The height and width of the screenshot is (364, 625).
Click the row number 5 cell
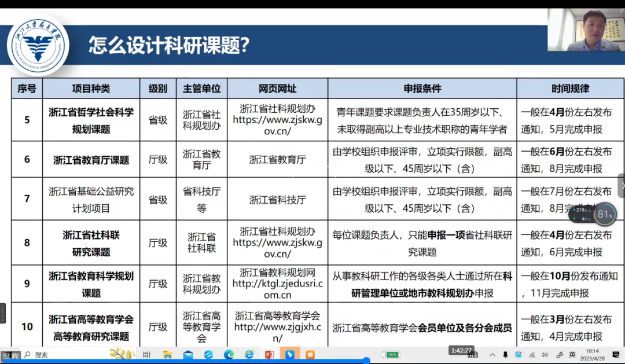27,120
